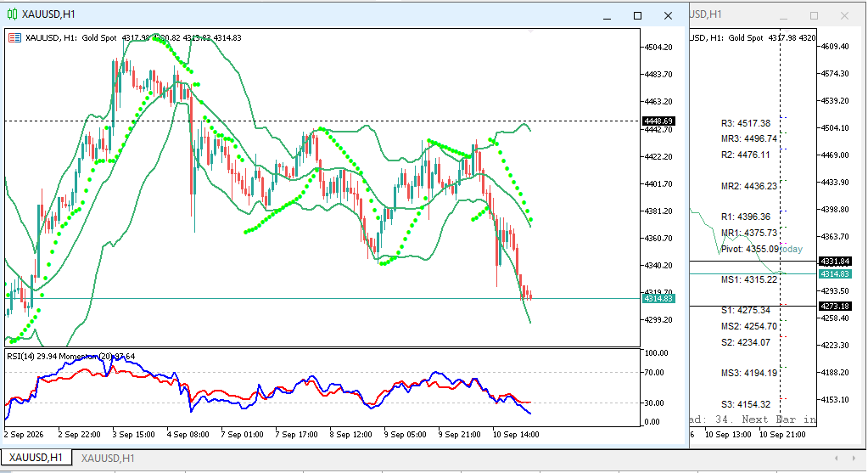Click the 4273.18 price label in background chart

834,306
